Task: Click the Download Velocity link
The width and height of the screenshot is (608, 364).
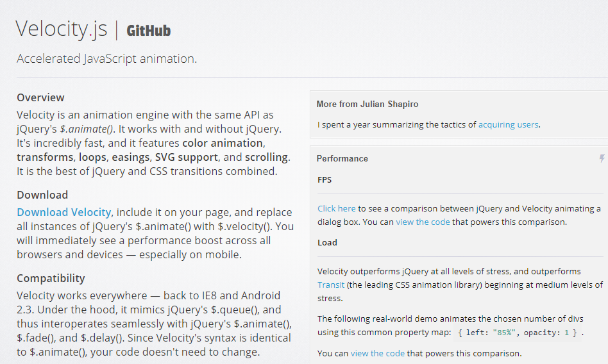Action: (64, 212)
